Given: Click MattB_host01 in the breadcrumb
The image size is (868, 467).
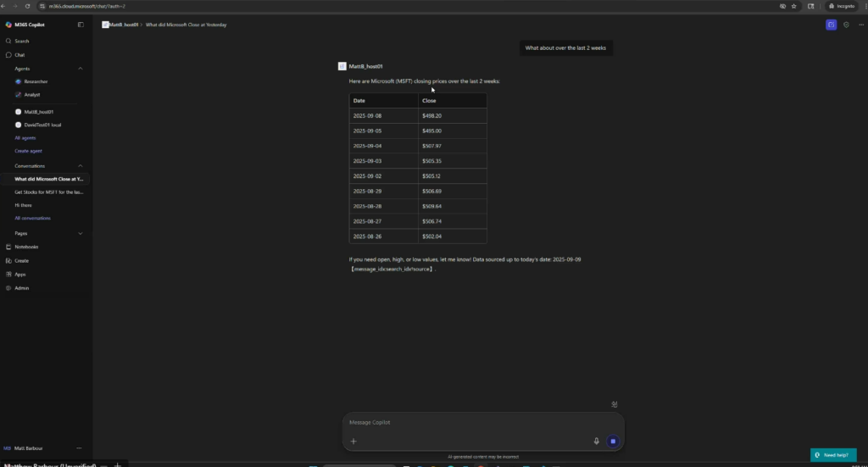Looking at the screenshot, I should coord(124,25).
